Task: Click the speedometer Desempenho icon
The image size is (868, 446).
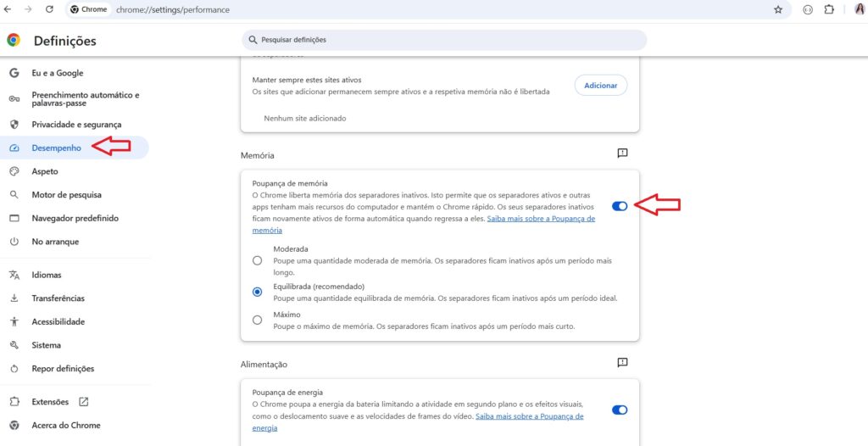Action: [14, 148]
